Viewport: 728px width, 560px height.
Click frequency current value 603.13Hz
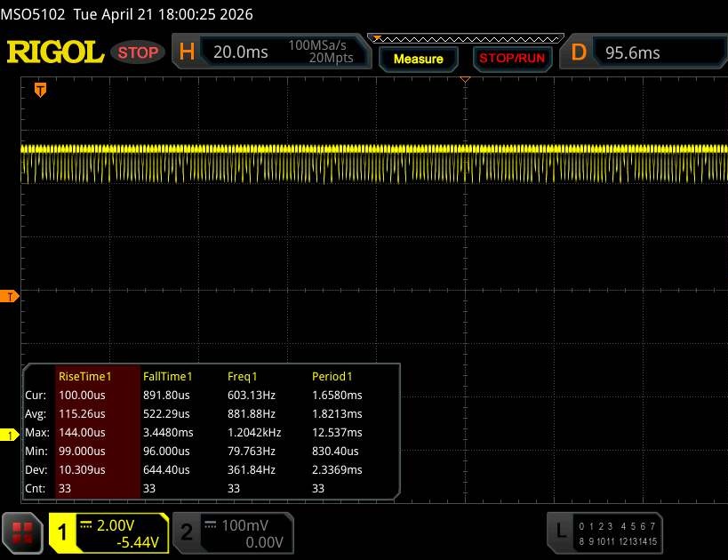pyautogui.click(x=252, y=396)
